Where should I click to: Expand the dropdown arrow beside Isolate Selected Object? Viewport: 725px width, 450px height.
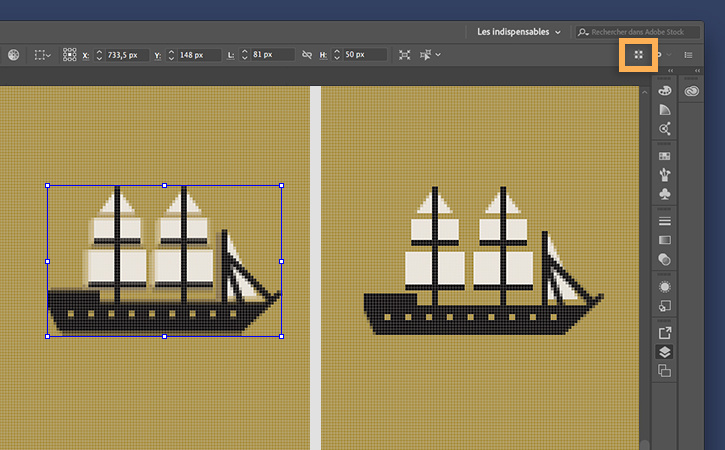(x=438, y=55)
